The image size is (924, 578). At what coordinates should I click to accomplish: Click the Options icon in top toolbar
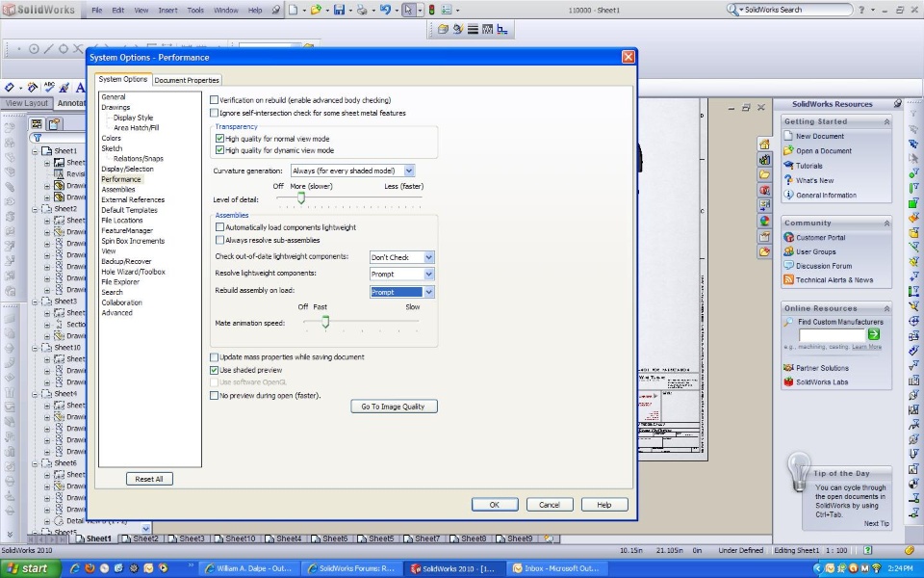[x=447, y=10]
